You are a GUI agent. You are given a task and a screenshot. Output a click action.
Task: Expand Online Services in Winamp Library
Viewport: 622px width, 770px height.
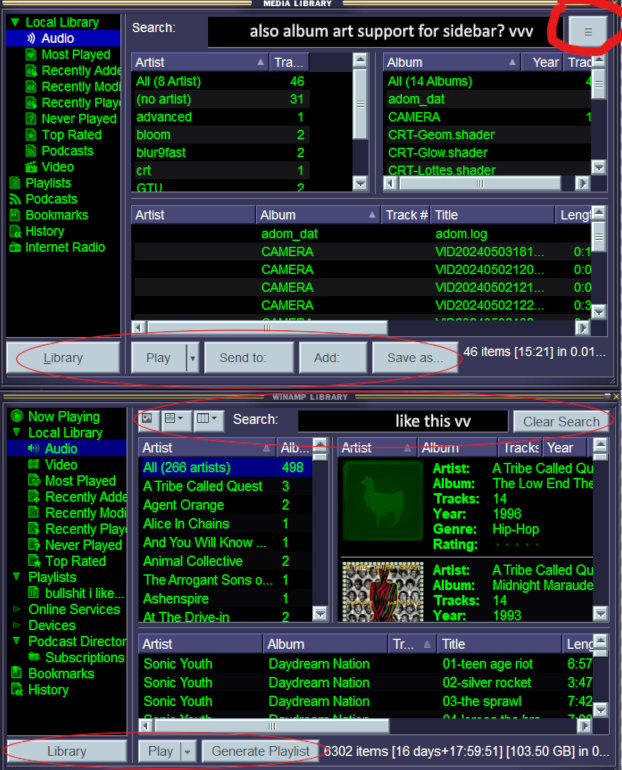click(x=17, y=609)
